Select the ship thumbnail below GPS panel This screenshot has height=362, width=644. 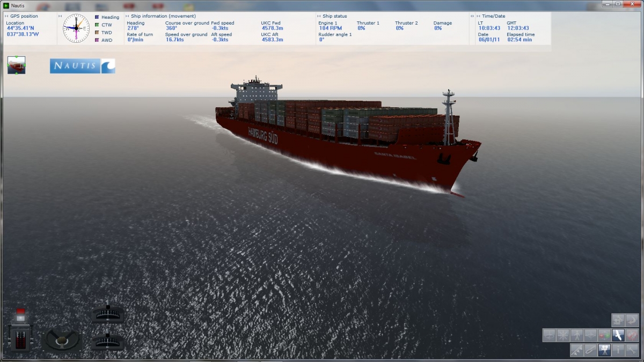(17, 65)
